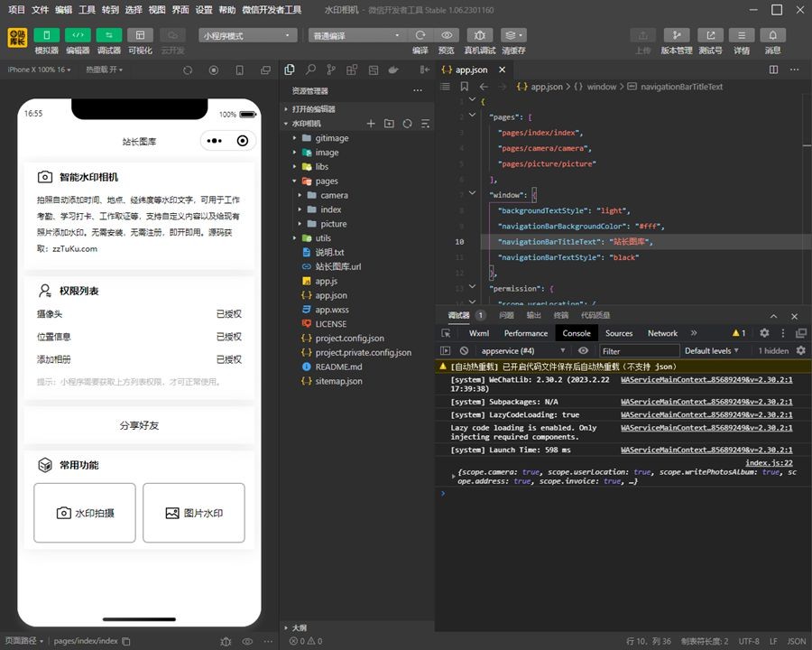Toggle the 编辑器 editor panel button
The image size is (812, 650).
(78, 35)
